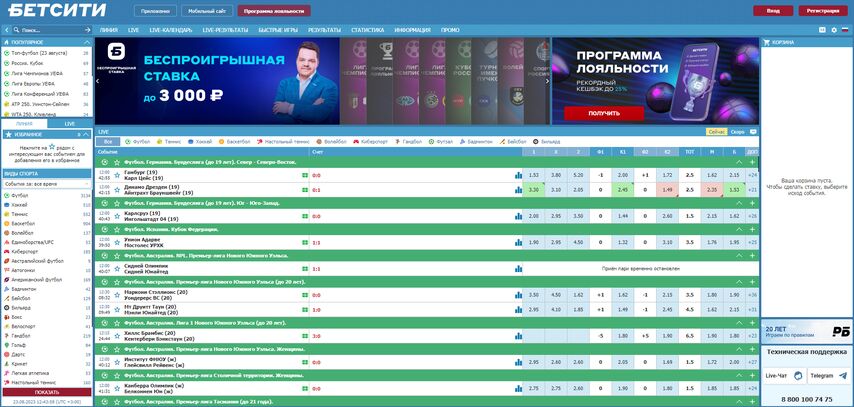
Task: Switch to the LIVE tab in left sidebar
Action: (70, 124)
